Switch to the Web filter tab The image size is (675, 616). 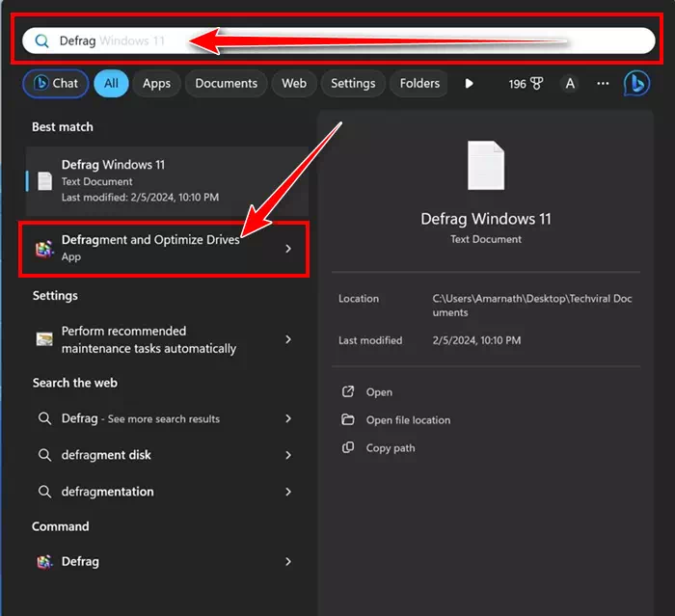tap(294, 83)
